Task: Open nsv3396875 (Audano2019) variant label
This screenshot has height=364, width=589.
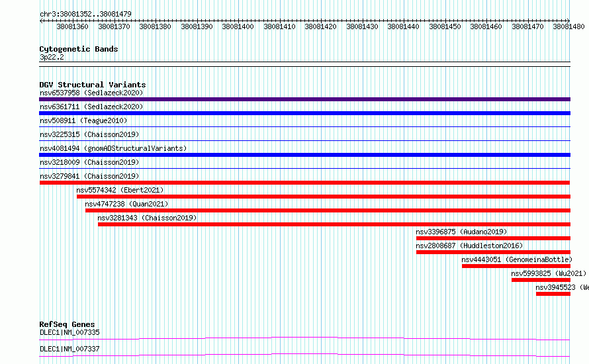Action: coord(461,232)
